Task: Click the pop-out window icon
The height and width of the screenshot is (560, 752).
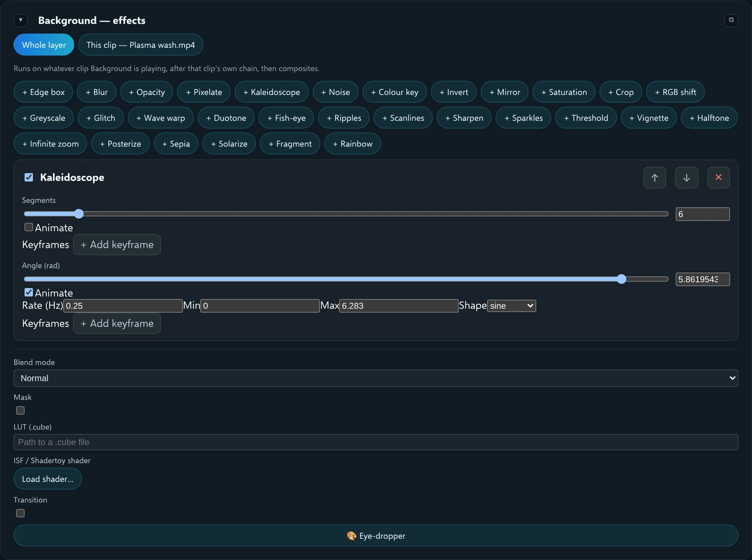Action: pyautogui.click(x=731, y=20)
